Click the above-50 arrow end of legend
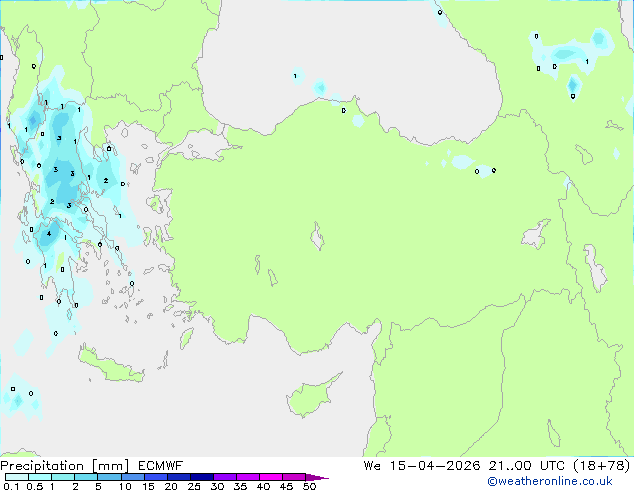Viewport: 634px width, 490px height. (x=317, y=477)
